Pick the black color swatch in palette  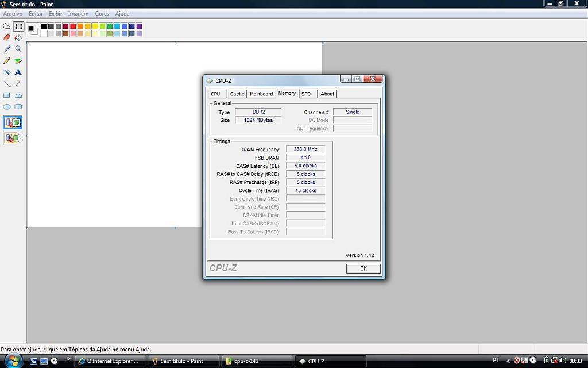(44, 26)
